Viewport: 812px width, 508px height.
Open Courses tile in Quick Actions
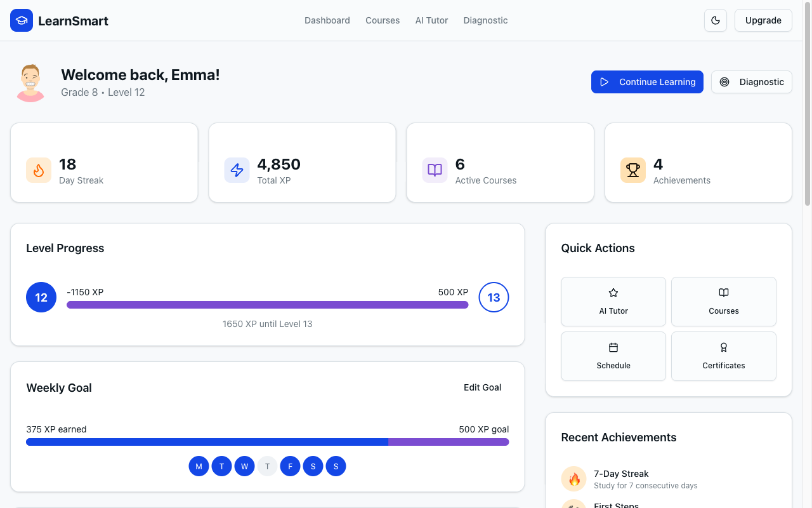(x=723, y=302)
